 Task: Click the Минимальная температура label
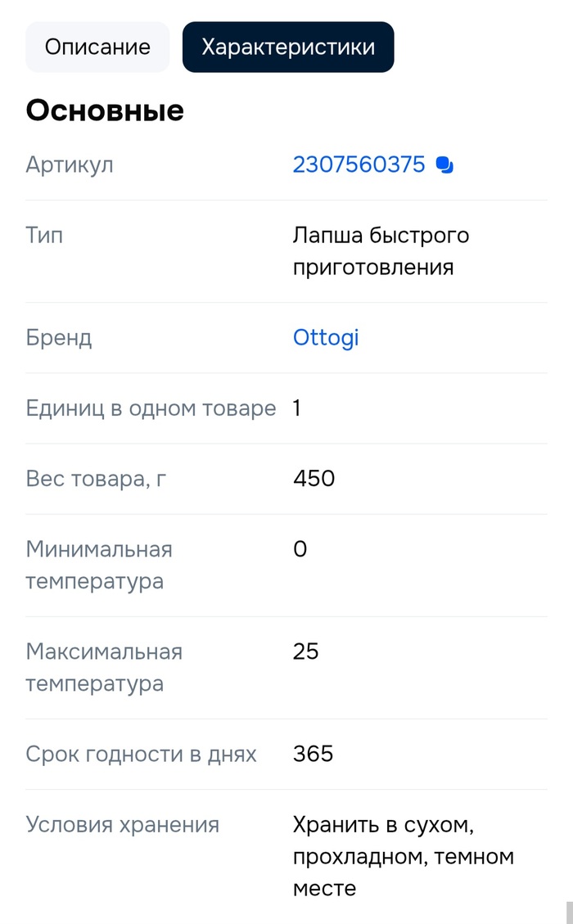(x=99, y=565)
